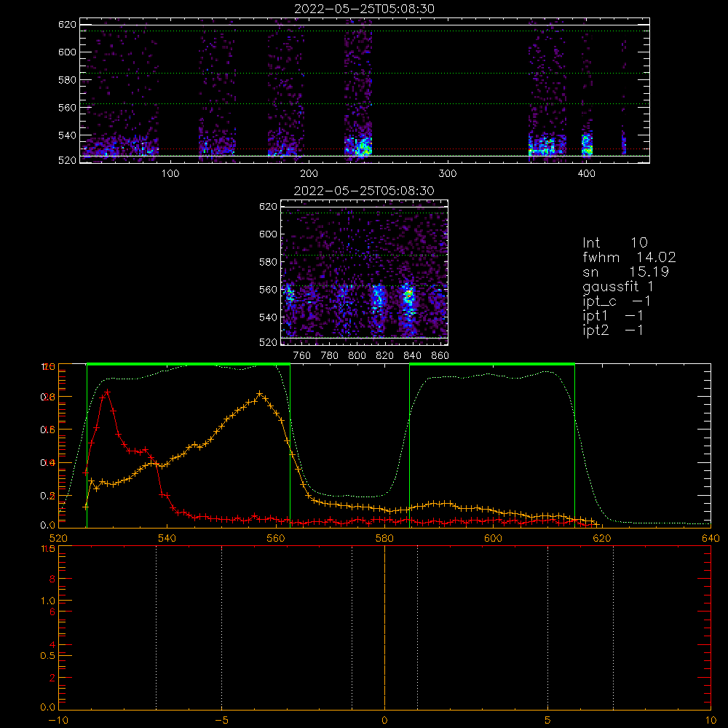Click the orange curve's highest peak point
728x728 pixels.
pyautogui.click(x=260, y=394)
